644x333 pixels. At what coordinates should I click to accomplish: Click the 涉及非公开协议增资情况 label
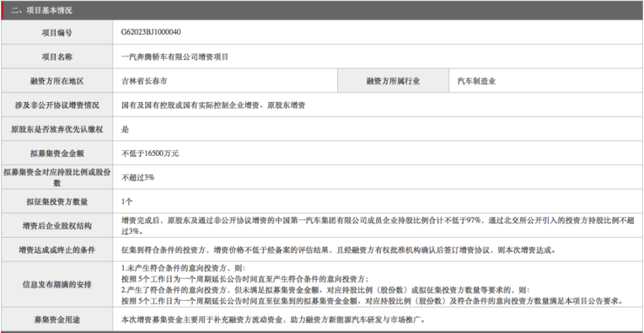[57, 105]
